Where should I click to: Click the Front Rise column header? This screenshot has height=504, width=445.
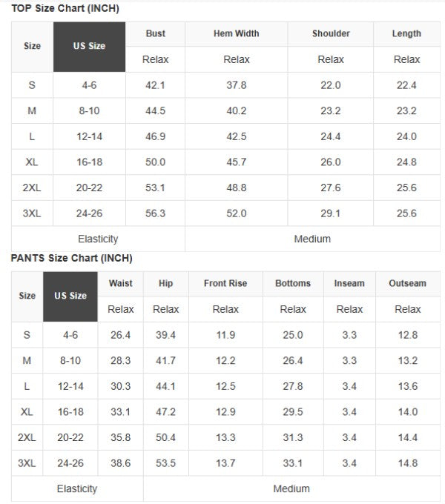pos(225,283)
